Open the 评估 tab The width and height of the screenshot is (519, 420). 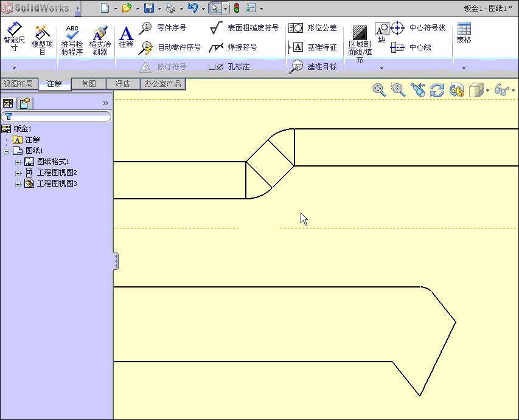122,84
